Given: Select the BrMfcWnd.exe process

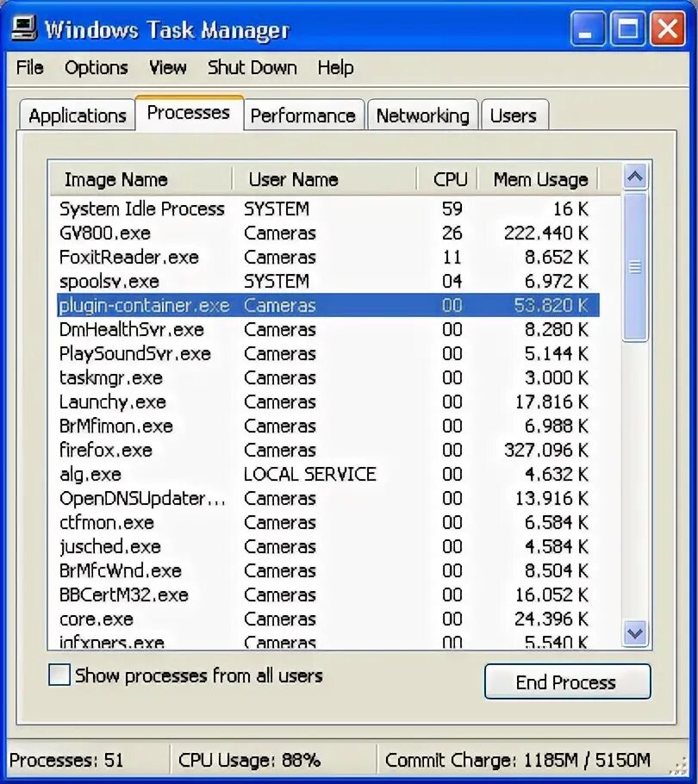Looking at the screenshot, I should pyautogui.click(x=328, y=570).
